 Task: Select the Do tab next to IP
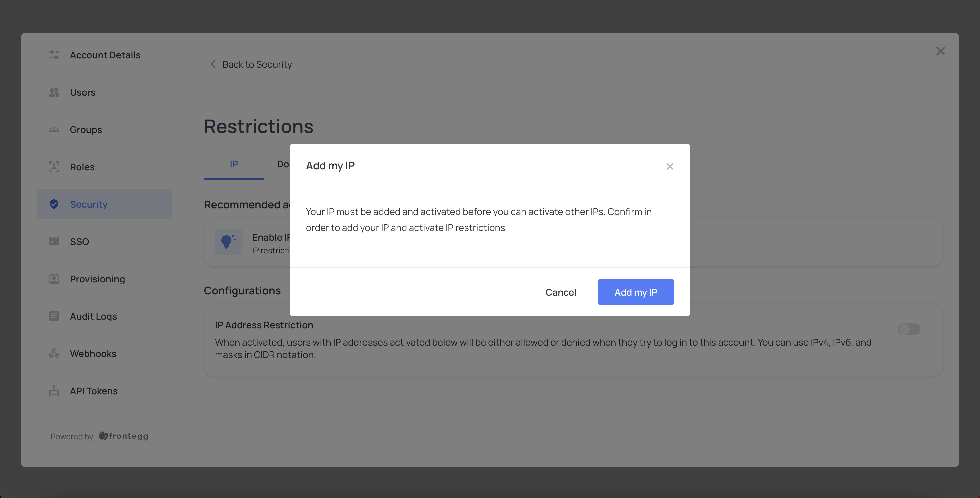(x=285, y=165)
